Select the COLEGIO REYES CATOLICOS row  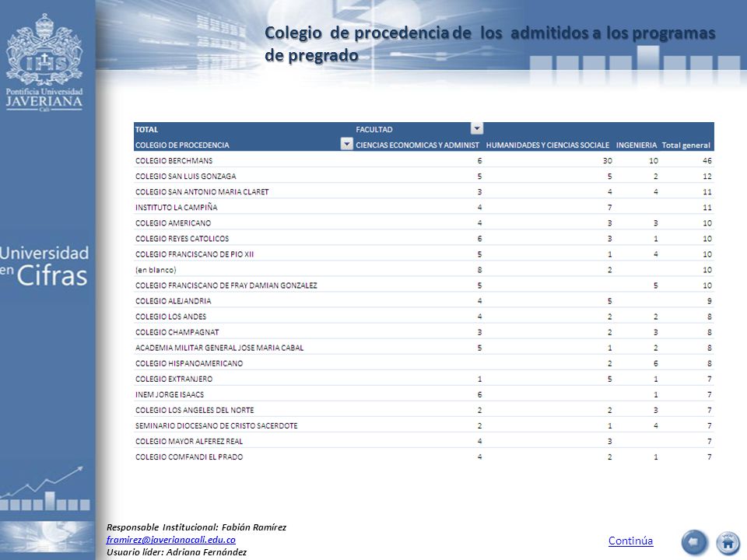pyautogui.click(x=423, y=239)
